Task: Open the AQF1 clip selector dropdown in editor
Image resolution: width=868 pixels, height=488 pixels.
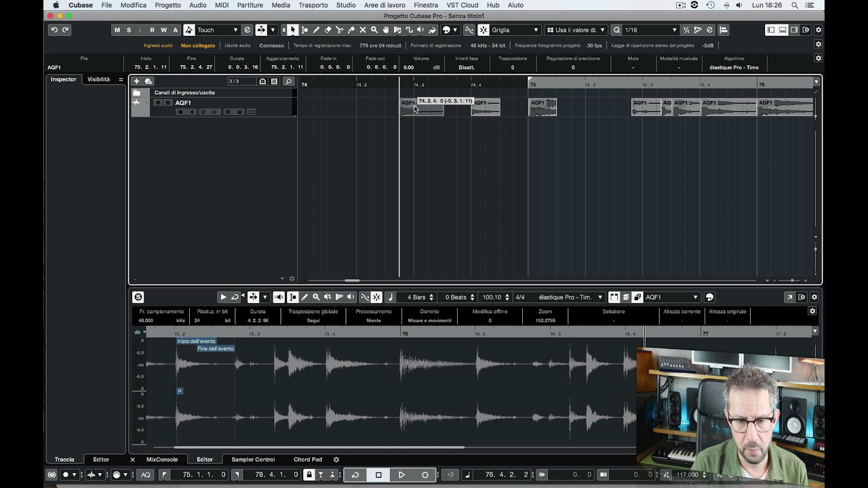Action: [671, 297]
